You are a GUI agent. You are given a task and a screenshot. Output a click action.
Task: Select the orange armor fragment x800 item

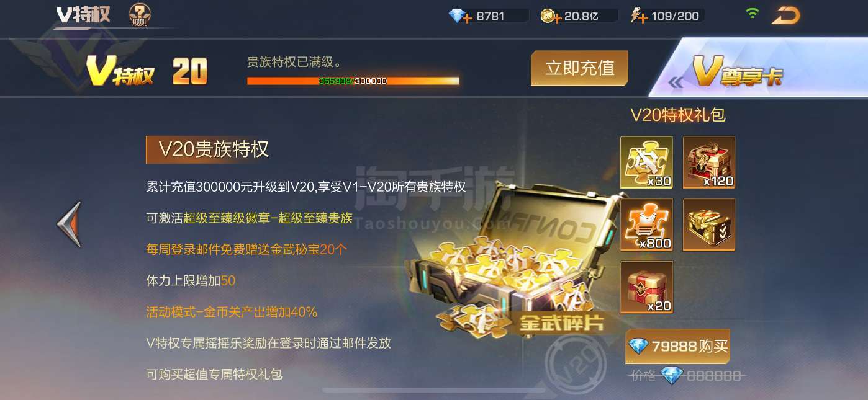[x=646, y=224]
